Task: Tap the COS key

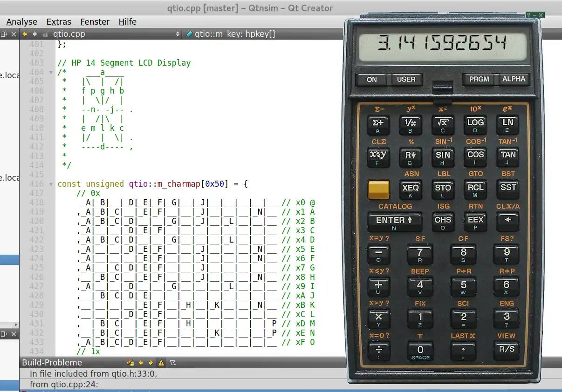Action: [x=475, y=158]
